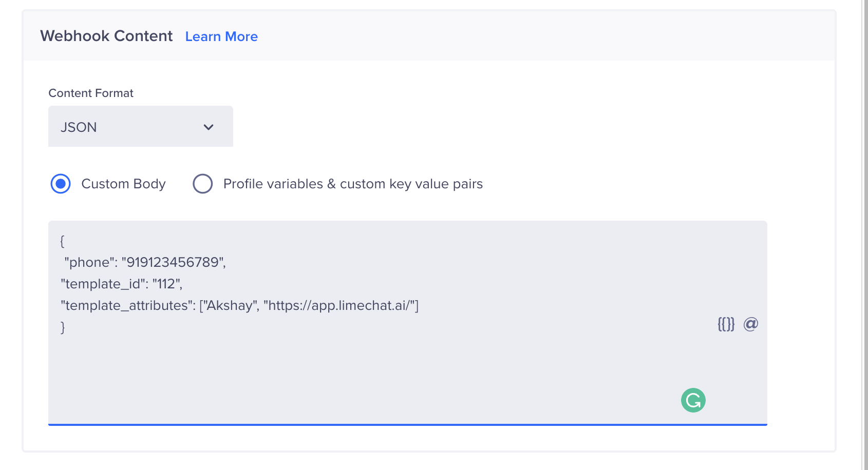This screenshot has width=868, height=470.
Task: Click inside the webhook body text area
Action: click(408, 323)
